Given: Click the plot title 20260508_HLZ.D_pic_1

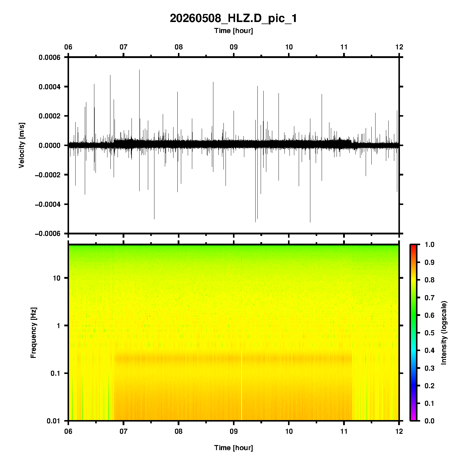Looking at the screenshot, I should click(x=233, y=18).
